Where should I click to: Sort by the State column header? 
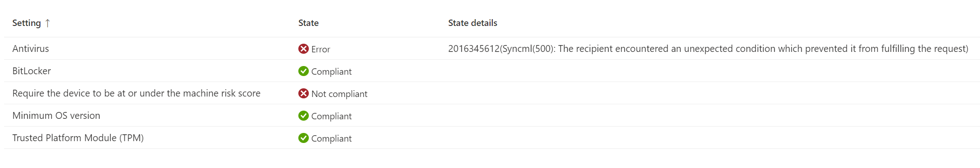(x=308, y=23)
